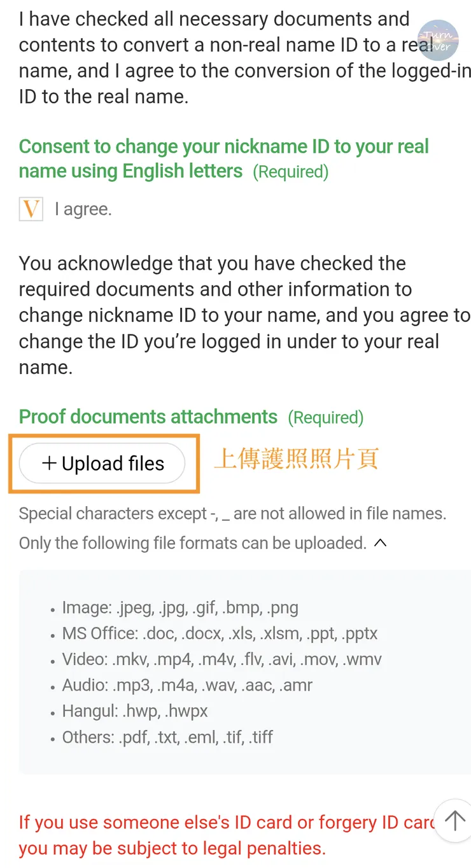This screenshot has width=471, height=868.
Task: Click the Image formats list entry
Action: click(180, 608)
